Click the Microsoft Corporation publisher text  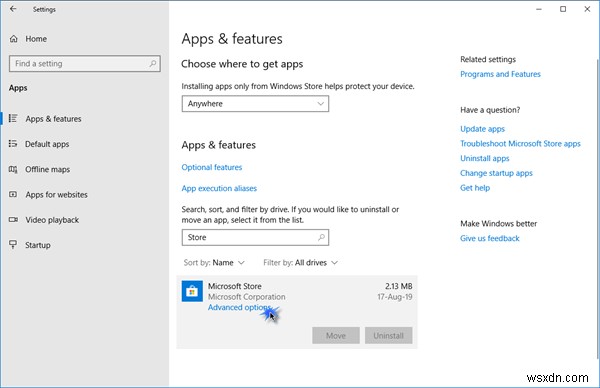click(x=246, y=297)
